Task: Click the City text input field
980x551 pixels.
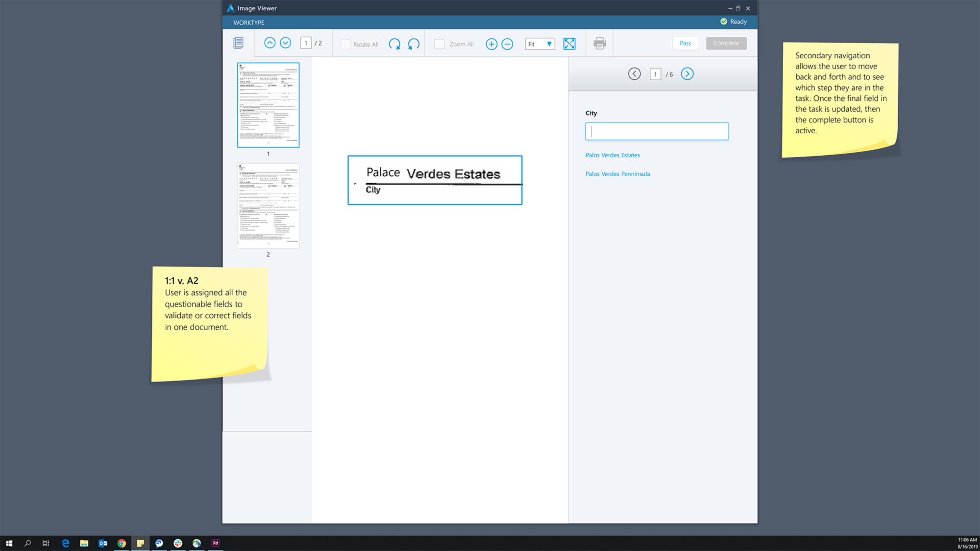Action: click(657, 131)
